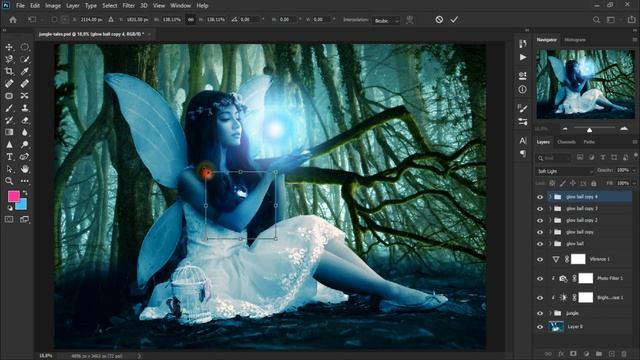The width and height of the screenshot is (640, 360).
Task: Toggle warp mode in options bar
Action: coord(409,20)
